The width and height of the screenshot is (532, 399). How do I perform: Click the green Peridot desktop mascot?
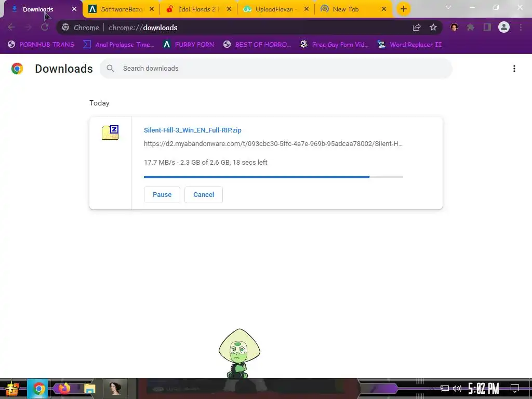pyautogui.click(x=239, y=353)
